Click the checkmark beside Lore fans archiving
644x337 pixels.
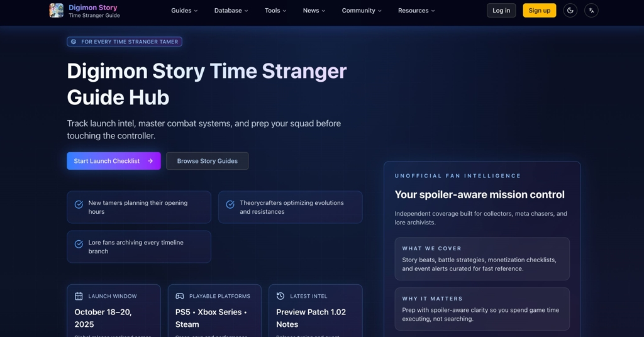pyautogui.click(x=79, y=244)
